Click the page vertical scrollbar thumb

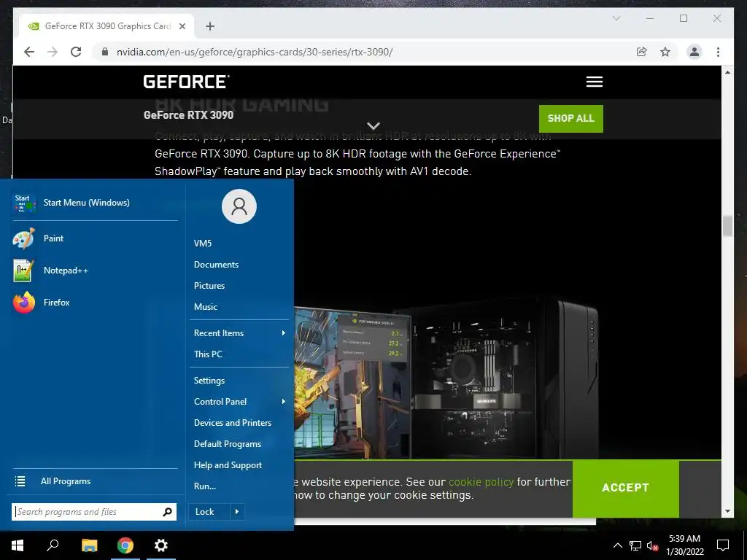coord(727,226)
